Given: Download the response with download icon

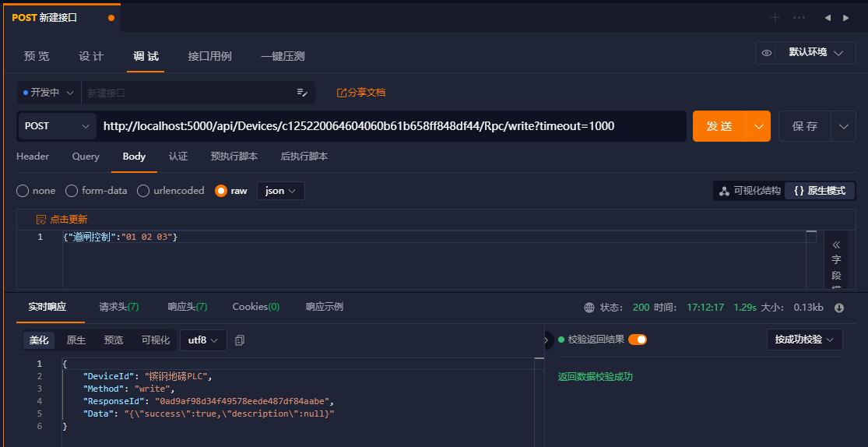Looking at the screenshot, I should click(x=839, y=308).
